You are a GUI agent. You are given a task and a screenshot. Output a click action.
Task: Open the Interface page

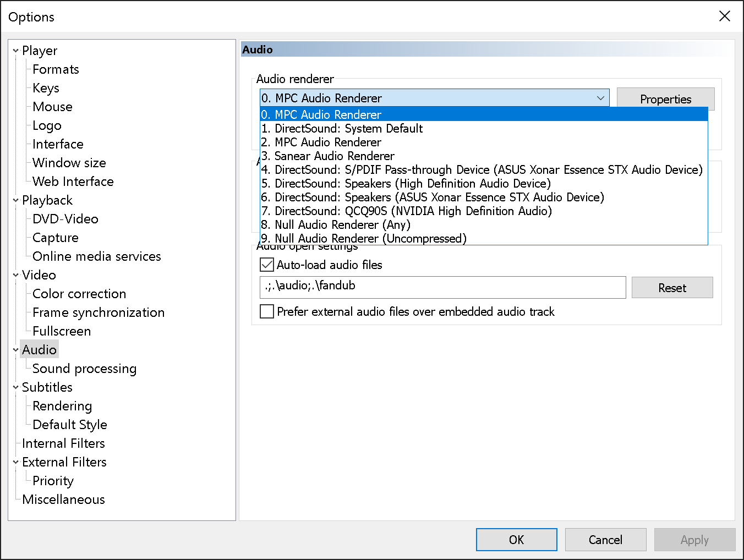coord(58,144)
